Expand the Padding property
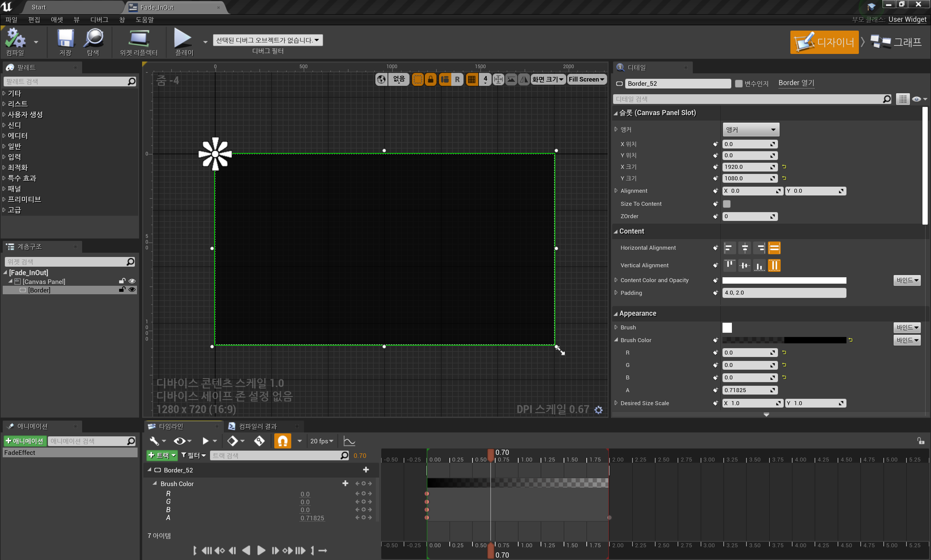Screen dimensions: 931x560 [616, 293]
